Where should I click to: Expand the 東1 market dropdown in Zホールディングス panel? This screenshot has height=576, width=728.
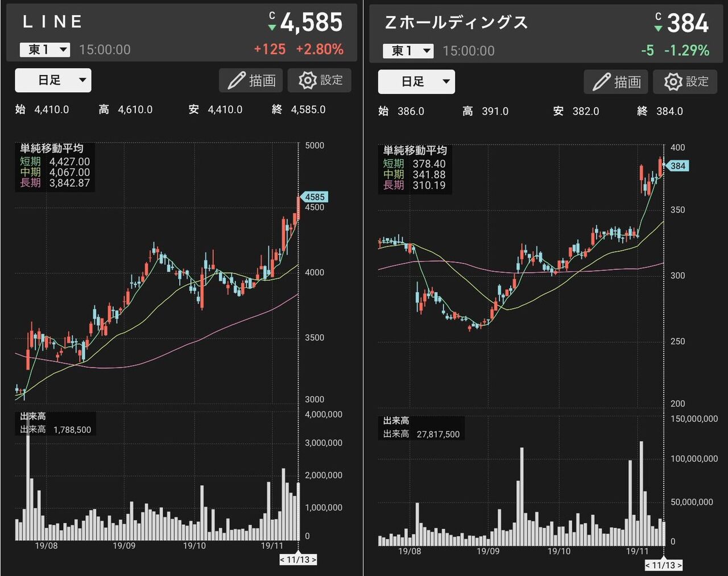[408, 51]
